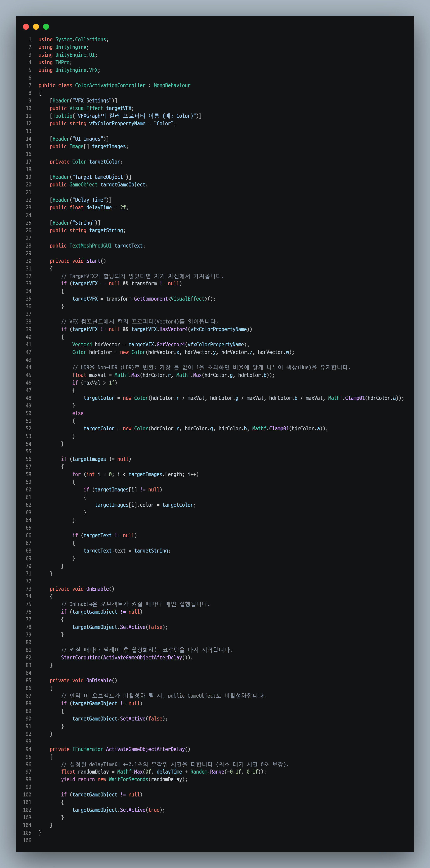Click the 'private void OnEnable()' signature
The width and height of the screenshot is (430, 868).
pos(82,589)
